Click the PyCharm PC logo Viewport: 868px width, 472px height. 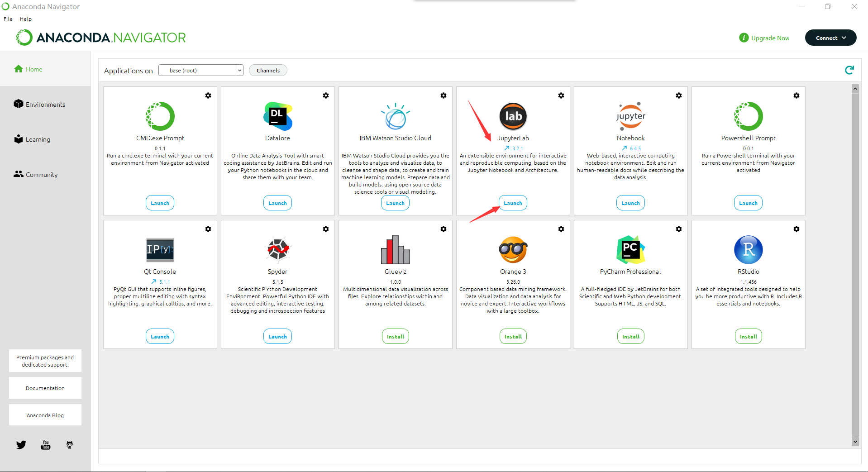631,250
